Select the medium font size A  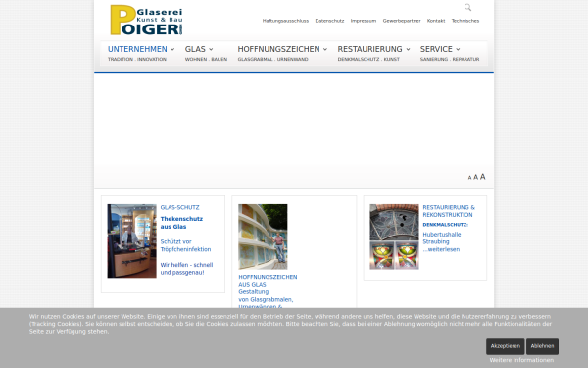pos(475,177)
